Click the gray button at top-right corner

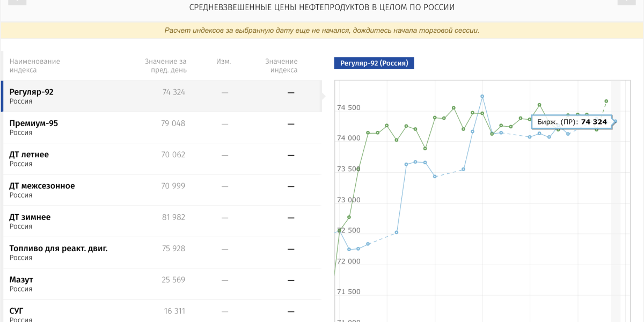click(626, 2)
